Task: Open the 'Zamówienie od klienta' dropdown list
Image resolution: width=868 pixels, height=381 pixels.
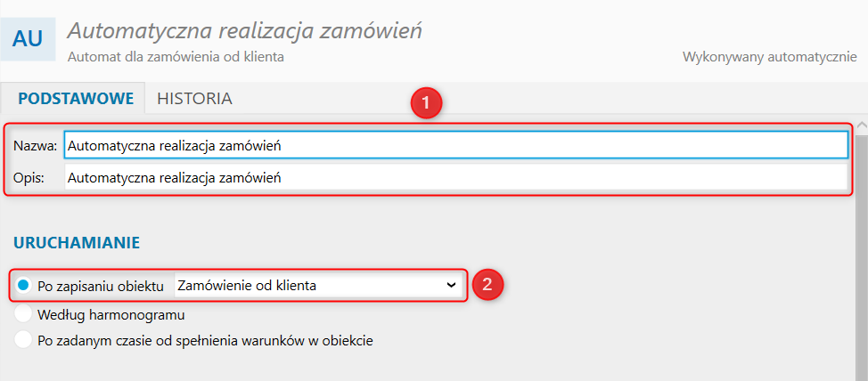Action: (x=316, y=285)
